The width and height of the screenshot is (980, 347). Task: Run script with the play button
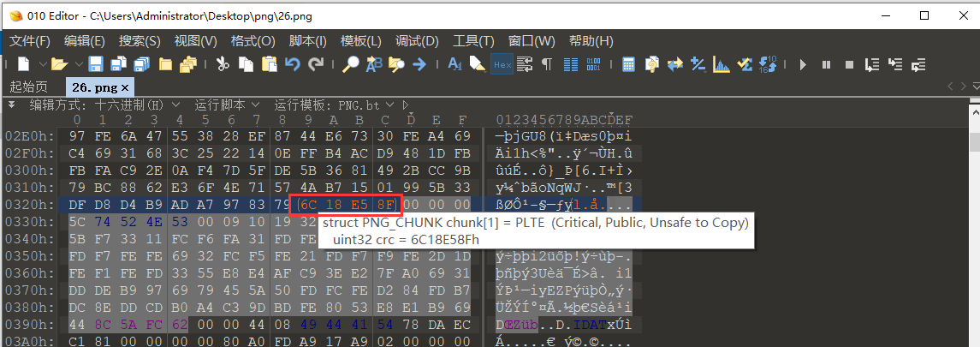pyautogui.click(x=803, y=64)
